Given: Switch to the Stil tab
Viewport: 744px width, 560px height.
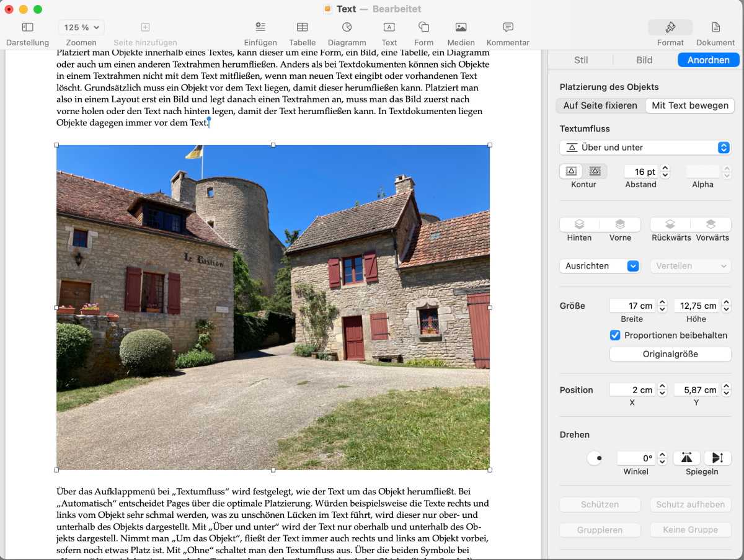Looking at the screenshot, I should 581,60.
